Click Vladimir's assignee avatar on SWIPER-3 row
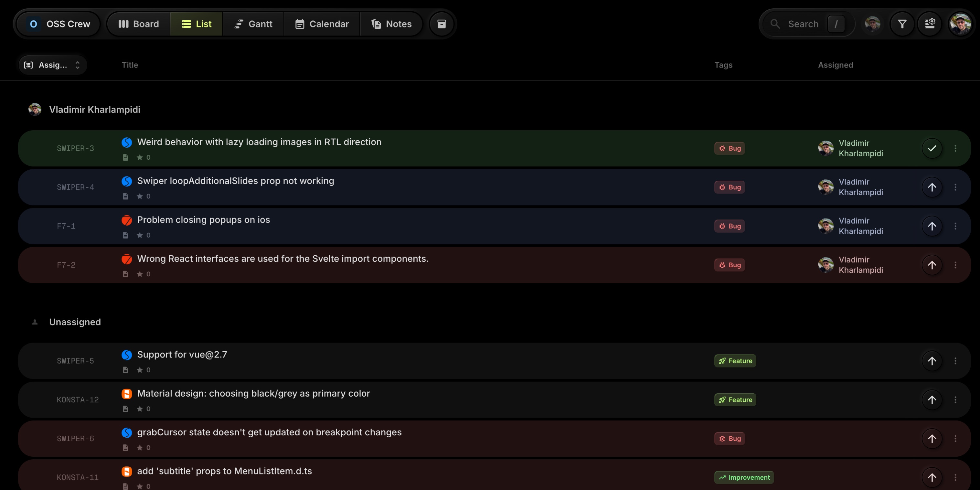The width and height of the screenshot is (980, 490). pyautogui.click(x=826, y=148)
